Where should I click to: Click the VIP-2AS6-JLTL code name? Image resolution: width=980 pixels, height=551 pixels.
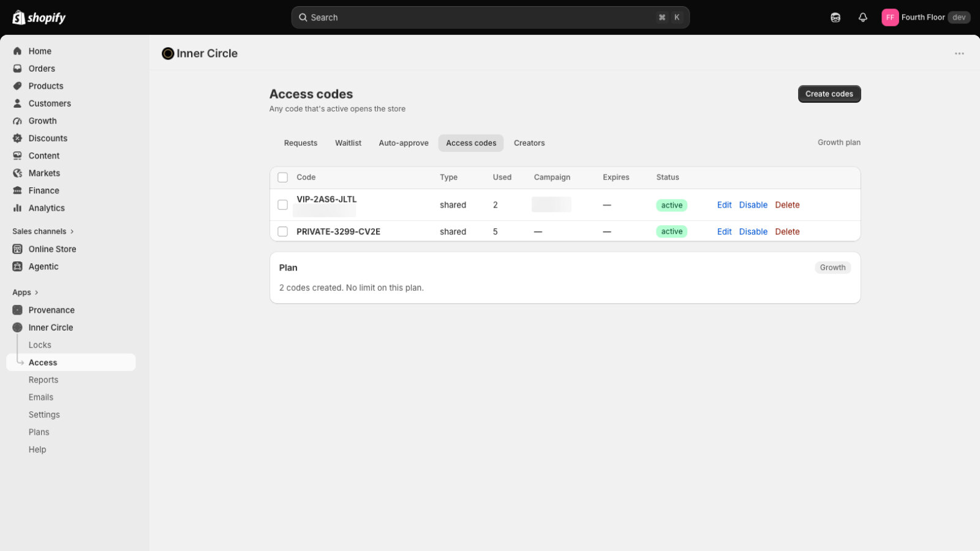pyautogui.click(x=326, y=200)
